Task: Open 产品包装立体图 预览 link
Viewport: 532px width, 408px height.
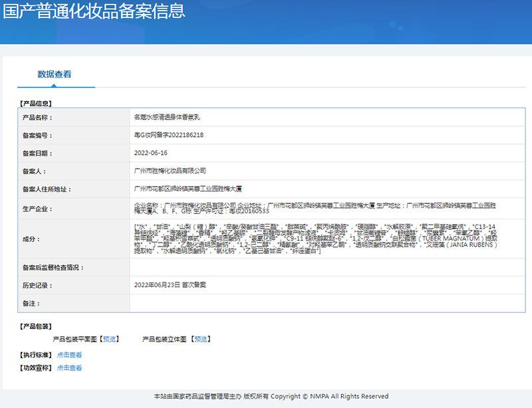Action: tap(201, 339)
